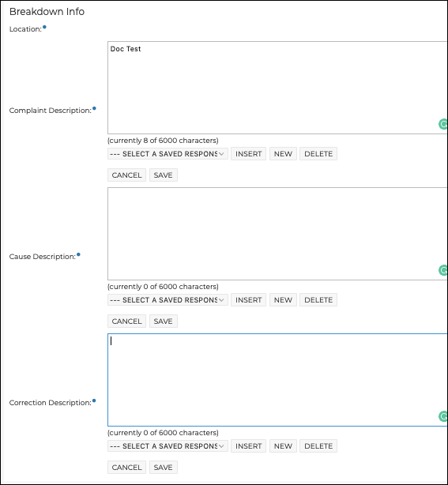The width and height of the screenshot is (448, 485).
Task: Open saved response dropdown under Complaint Description
Action: pos(168,154)
